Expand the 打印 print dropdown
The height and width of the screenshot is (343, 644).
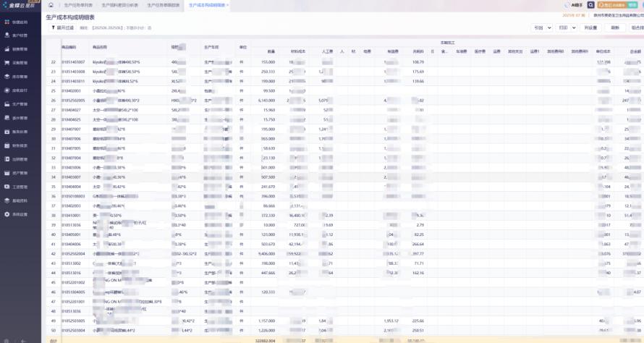point(564,27)
